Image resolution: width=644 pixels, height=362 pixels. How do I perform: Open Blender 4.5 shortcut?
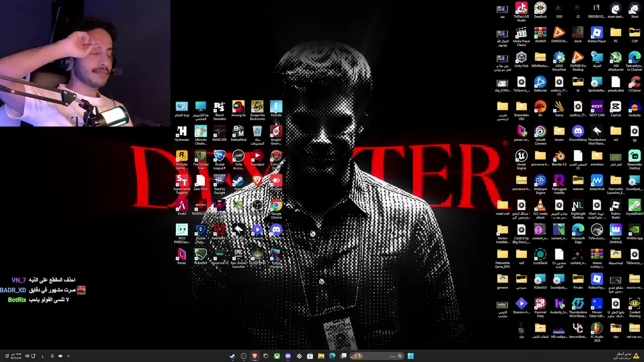pyautogui.click(x=559, y=158)
